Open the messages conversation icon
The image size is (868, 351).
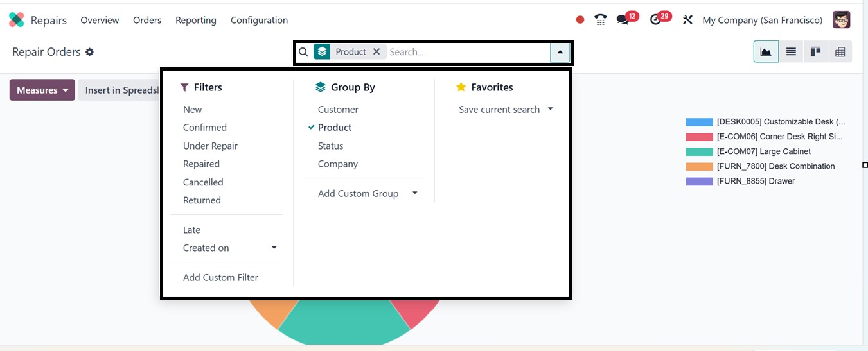point(623,20)
